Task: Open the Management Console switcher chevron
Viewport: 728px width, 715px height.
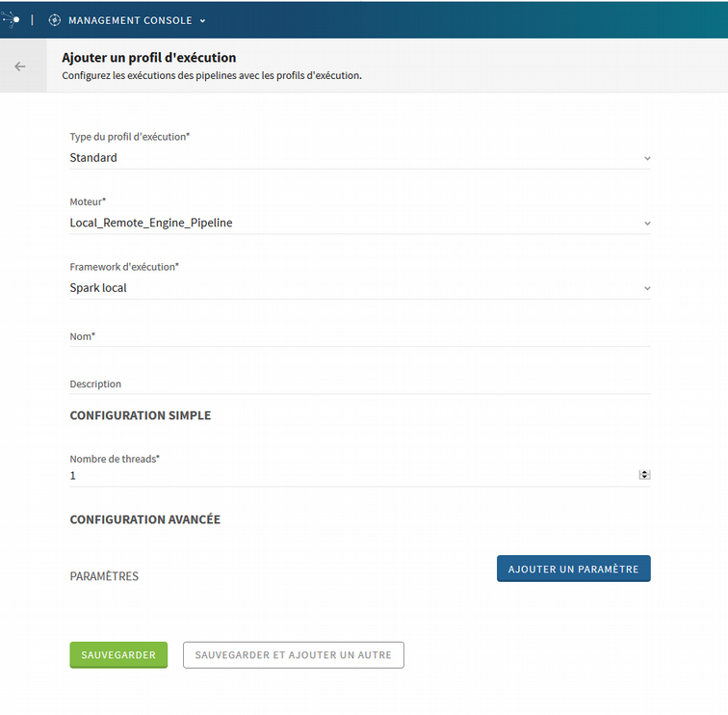Action: (202, 21)
